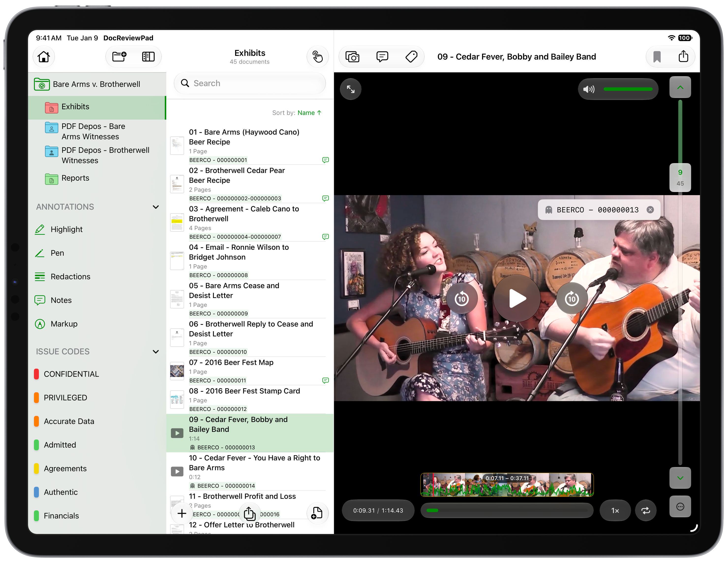Collapse the Annotations section
728x564 pixels.
point(155,207)
